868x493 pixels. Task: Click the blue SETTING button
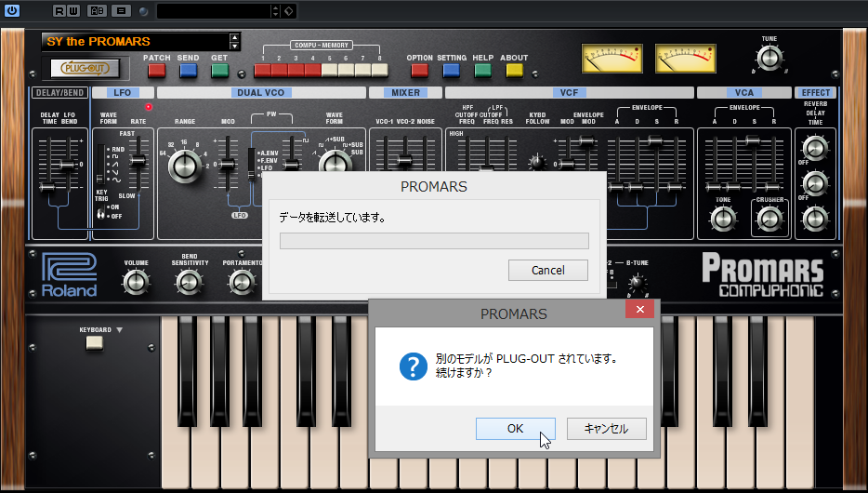[451, 70]
